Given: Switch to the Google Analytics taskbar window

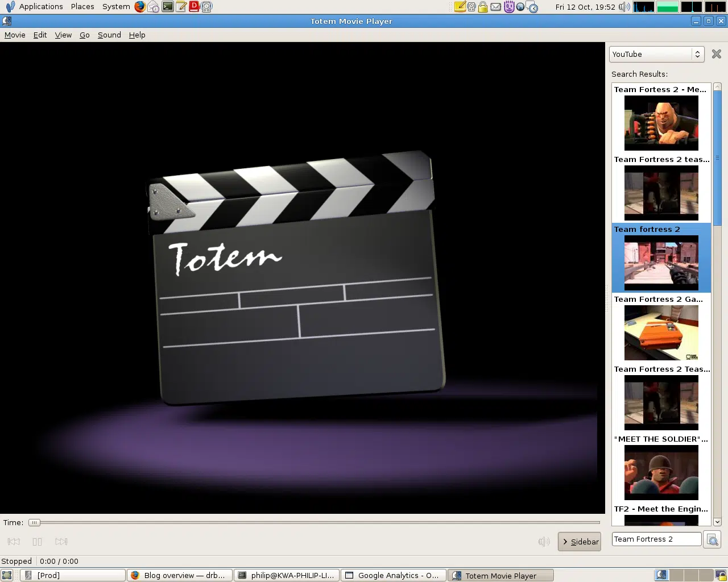Looking at the screenshot, I should 393,575.
